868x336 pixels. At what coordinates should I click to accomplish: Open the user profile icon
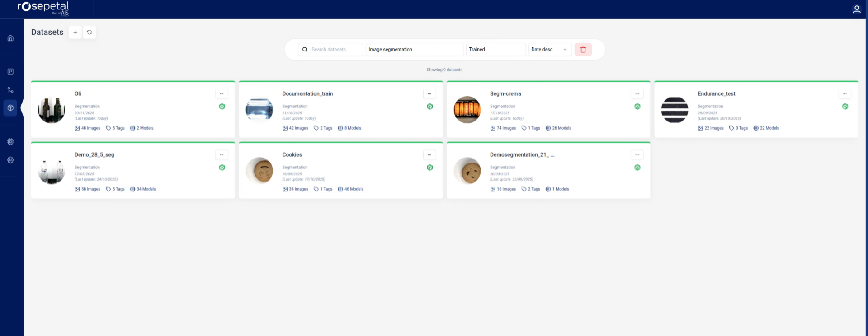tap(856, 9)
